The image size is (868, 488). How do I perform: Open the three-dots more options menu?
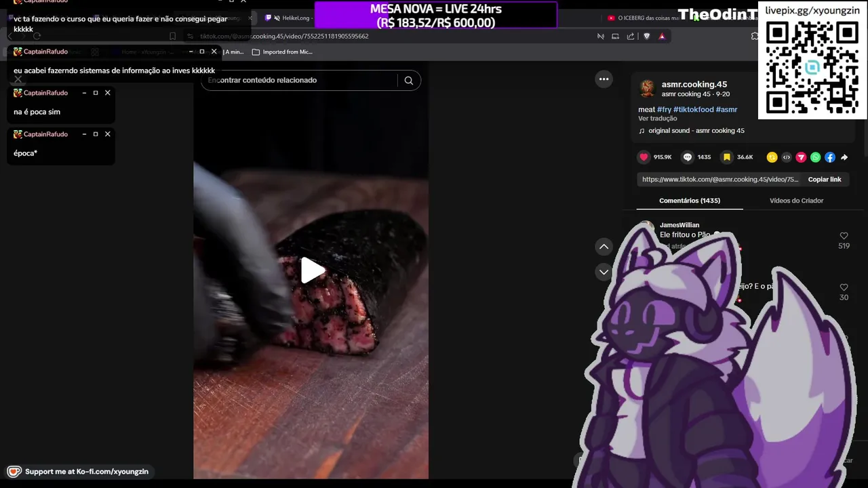tap(604, 79)
